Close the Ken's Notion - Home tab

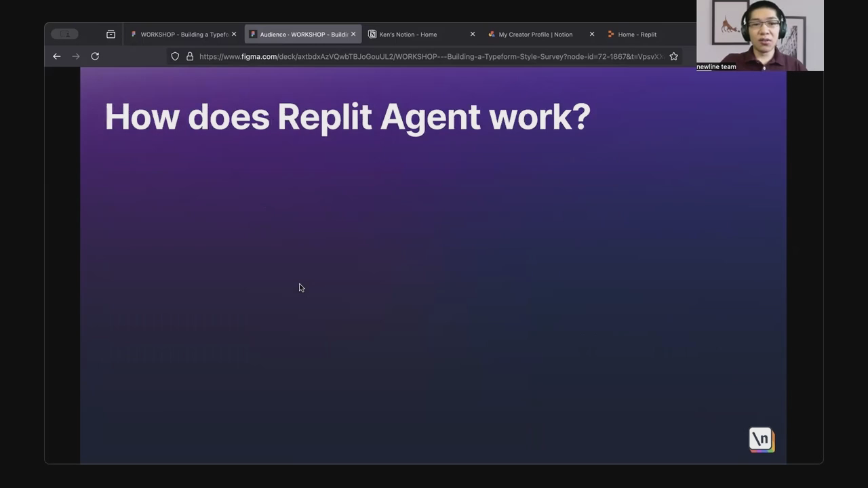[473, 34]
